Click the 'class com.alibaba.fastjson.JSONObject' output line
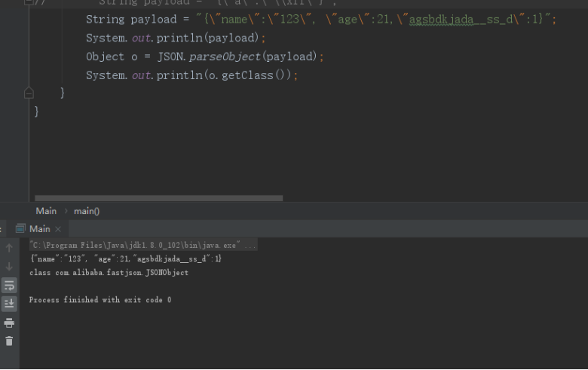This screenshot has height=370, width=588. pyautogui.click(x=109, y=273)
